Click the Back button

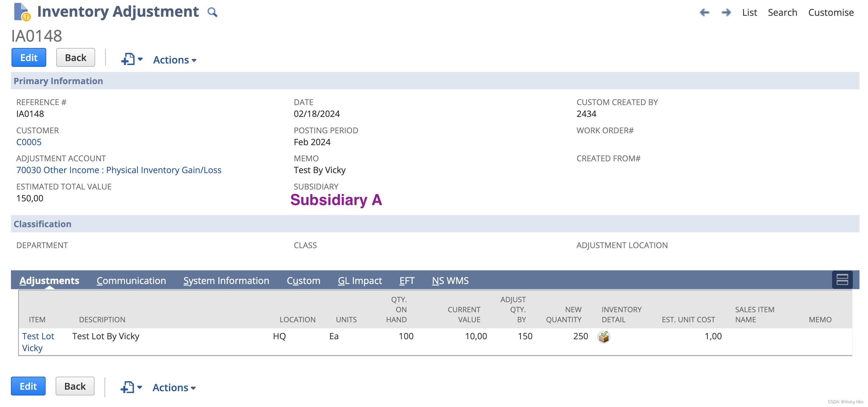coord(75,57)
